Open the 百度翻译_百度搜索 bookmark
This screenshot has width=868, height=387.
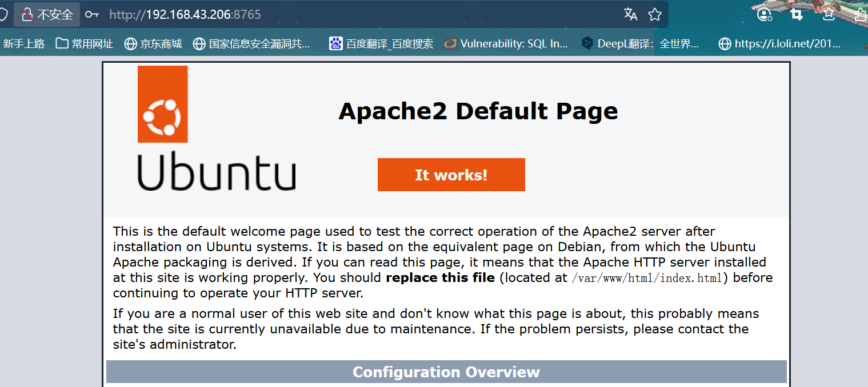point(381,43)
